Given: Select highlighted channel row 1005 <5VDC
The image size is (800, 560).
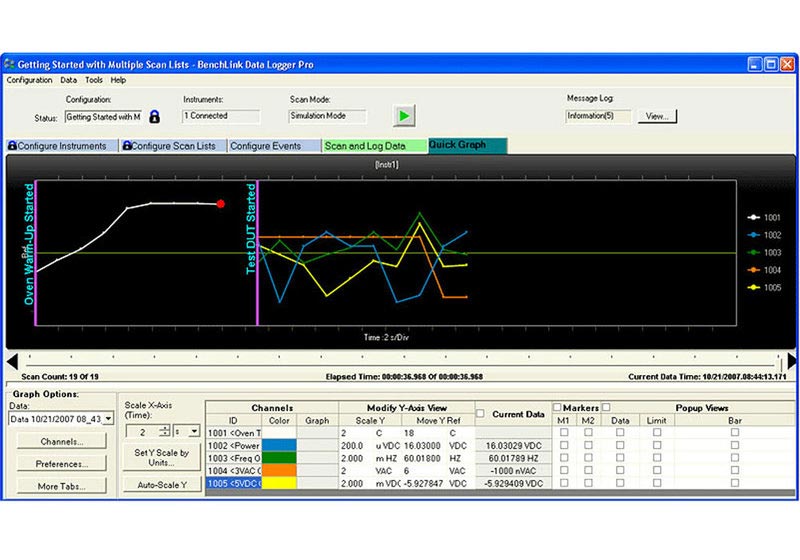Looking at the screenshot, I should (x=234, y=482).
